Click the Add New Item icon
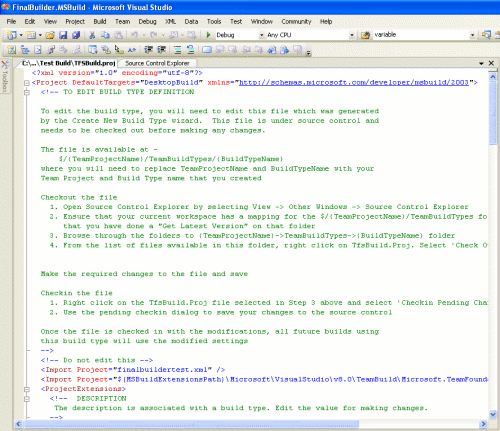The height and width of the screenshot is (431, 500). click(x=31, y=35)
